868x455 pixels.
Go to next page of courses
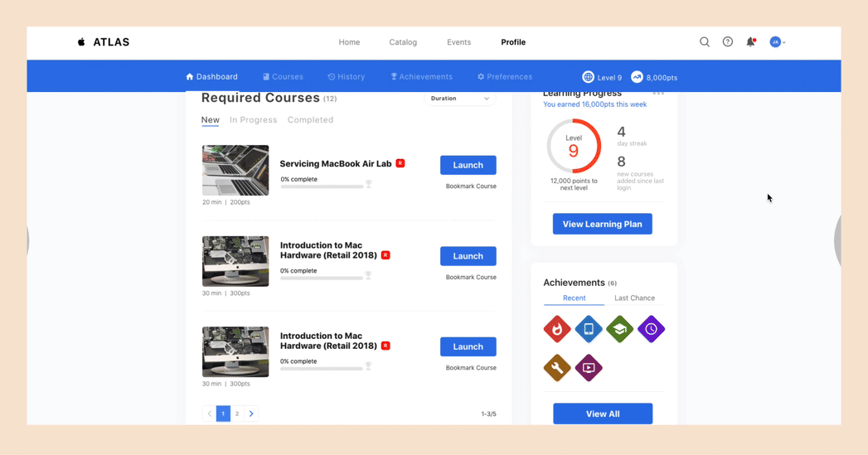(x=251, y=414)
